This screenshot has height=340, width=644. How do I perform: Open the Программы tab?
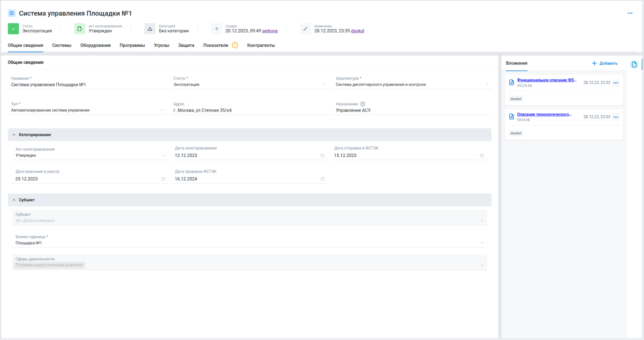point(132,45)
